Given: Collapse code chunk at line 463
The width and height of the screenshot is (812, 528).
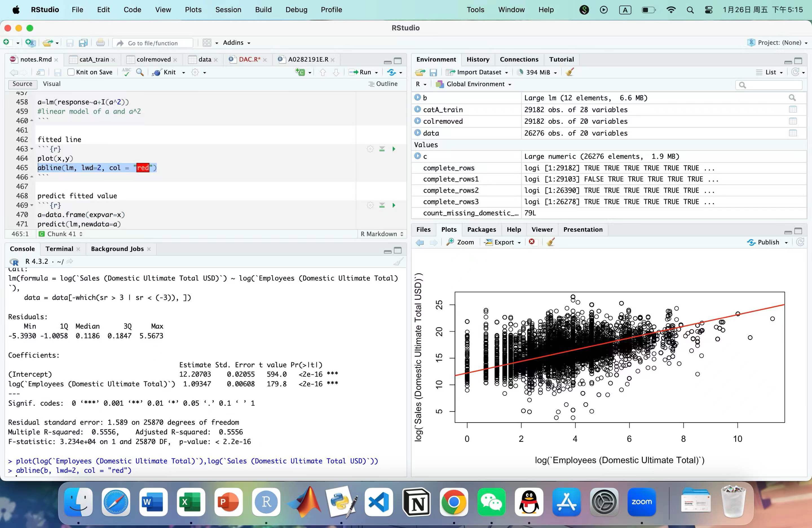Looking at the screenshot, I should tap(32, 149).
